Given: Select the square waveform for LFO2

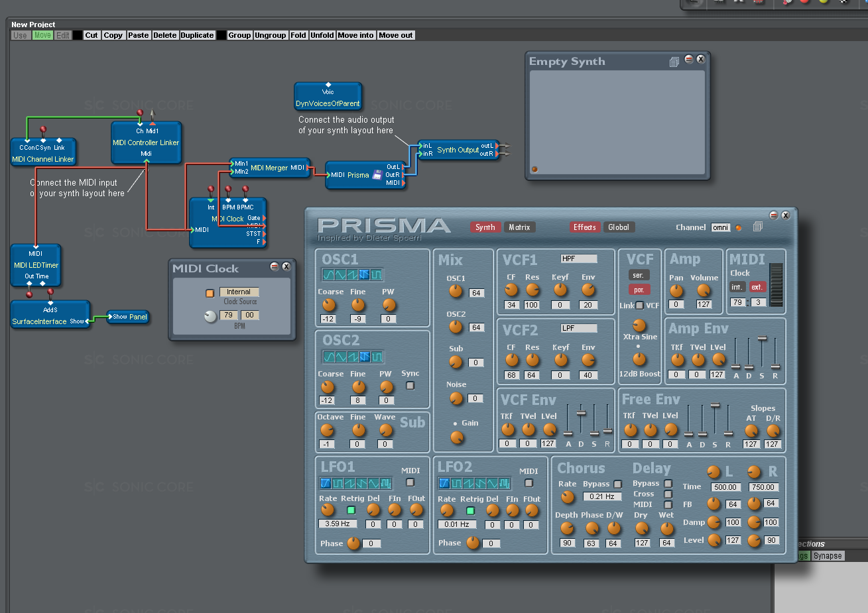Looking at the screenshot, I should point(457,483).
